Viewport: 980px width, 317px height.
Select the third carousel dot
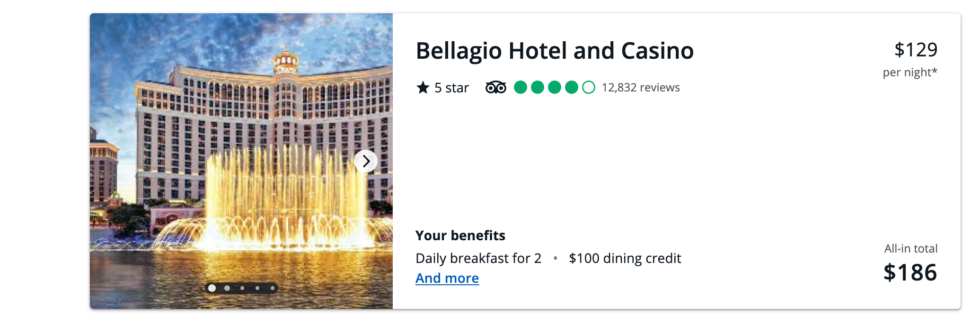(x=243, y=288)
